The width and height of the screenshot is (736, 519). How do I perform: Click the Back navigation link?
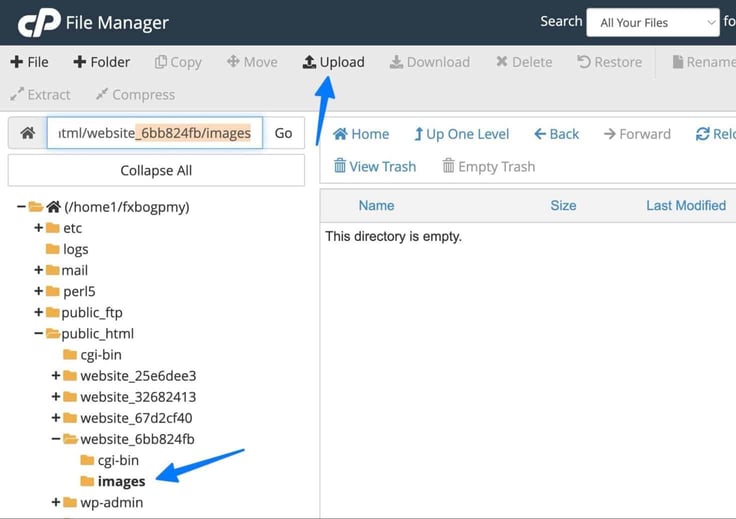tap(556, 134)
